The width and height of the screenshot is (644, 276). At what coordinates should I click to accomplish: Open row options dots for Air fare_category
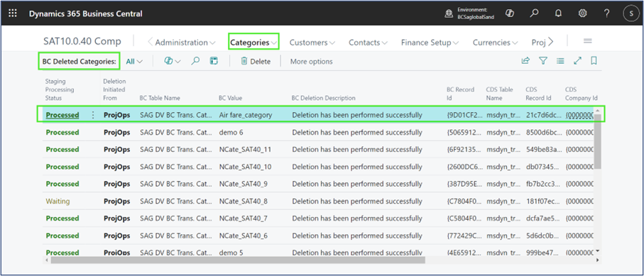click(x=93, y=116)
